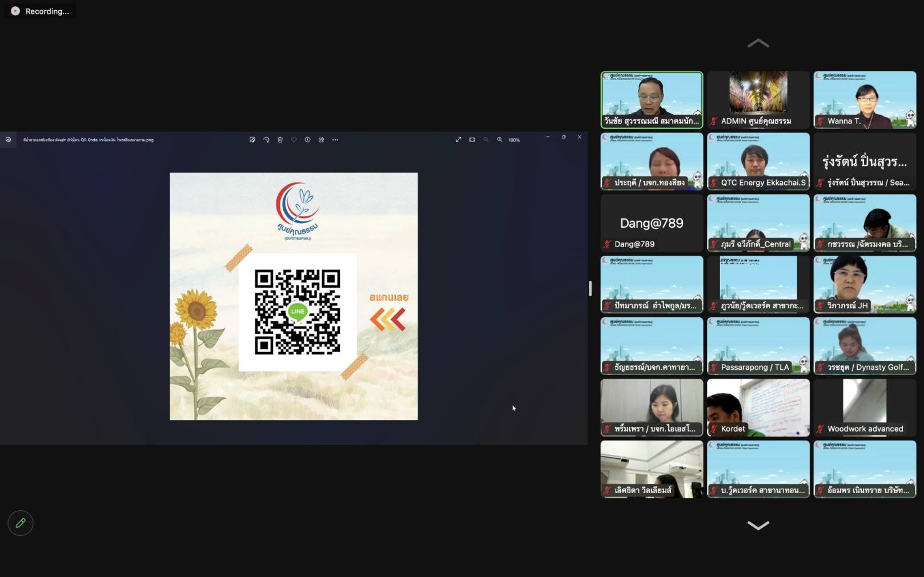924x577 pixels.
Task: Click muted mic icon on ภูมรี ฉวีภักดิ์_Central tile
Action: [x=714, y=244]
